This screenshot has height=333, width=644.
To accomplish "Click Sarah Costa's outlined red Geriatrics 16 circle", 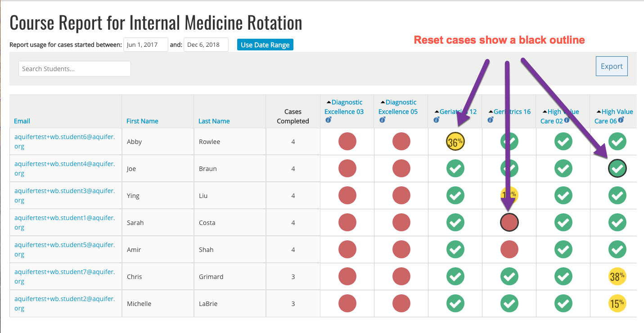I will click(x=509, y=222).
